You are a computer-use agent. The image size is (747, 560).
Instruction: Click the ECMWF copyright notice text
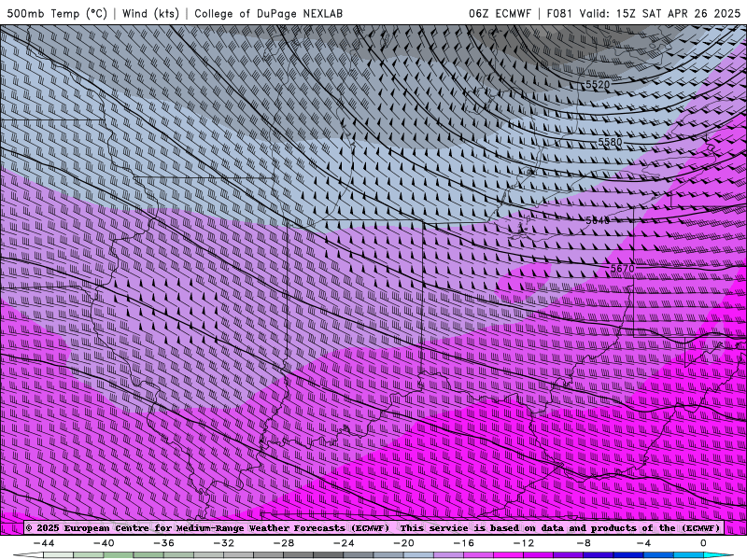pos(207,528)
